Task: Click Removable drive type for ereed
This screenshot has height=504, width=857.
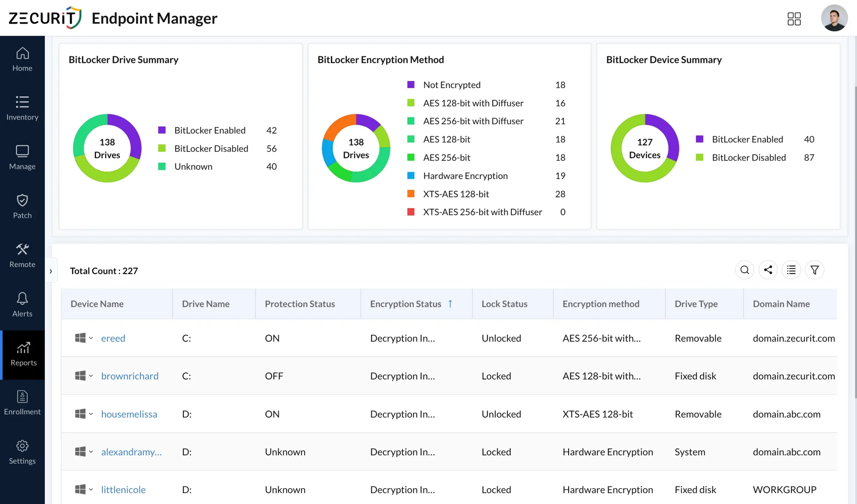Action: click(698, 338)
